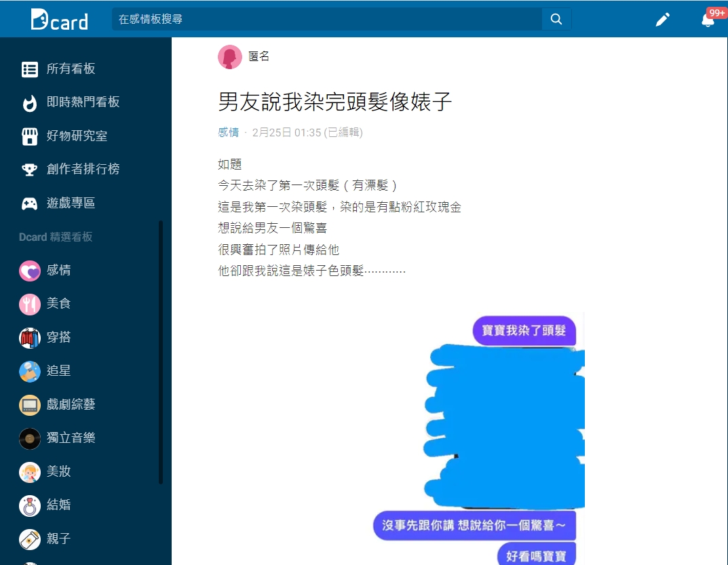Click the 感情 category link under post title
The width and height of the screenshot is (728, 565).
pyautogui.click(x=228, y=133)
